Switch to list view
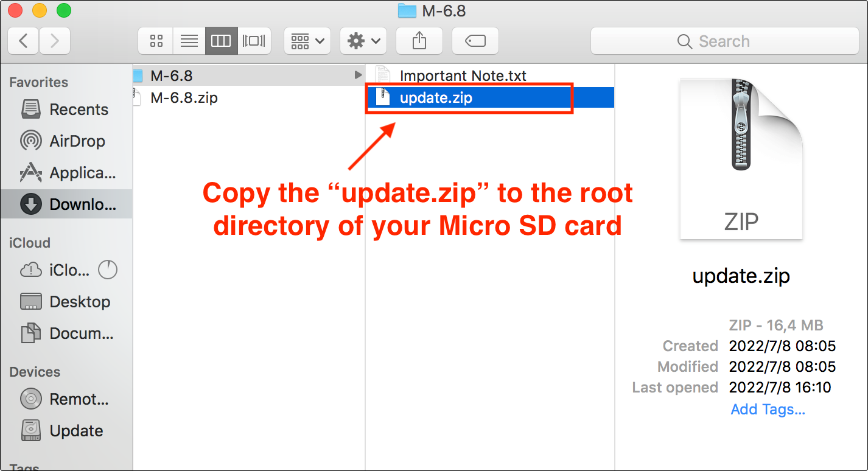 click(x=189, y=41)
